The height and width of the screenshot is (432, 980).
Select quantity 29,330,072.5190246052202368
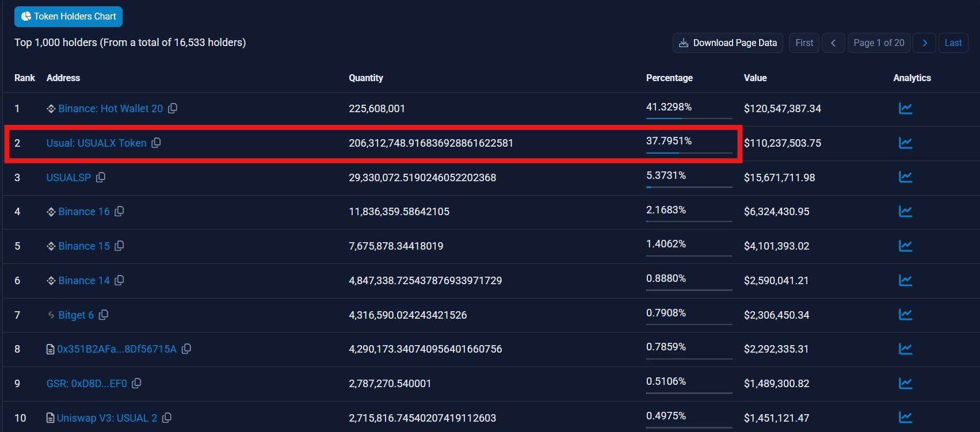point(422,178)
